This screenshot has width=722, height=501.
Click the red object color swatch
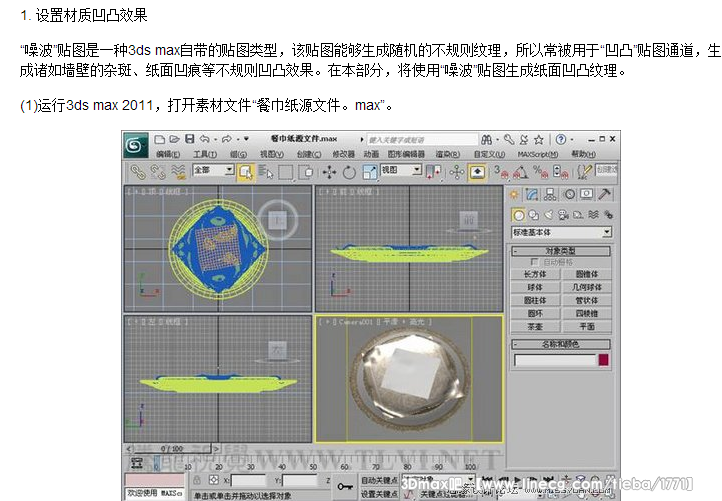tap(604, 360)
